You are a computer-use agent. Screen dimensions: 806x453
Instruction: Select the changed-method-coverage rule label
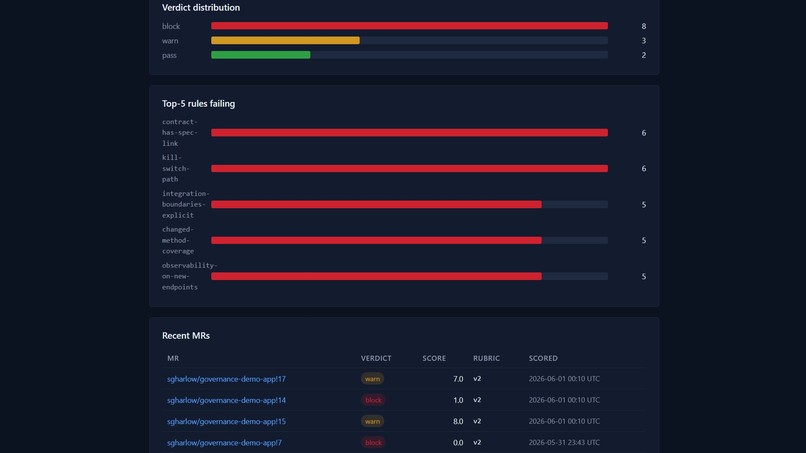pyautogui.click(x=178, y=240)
